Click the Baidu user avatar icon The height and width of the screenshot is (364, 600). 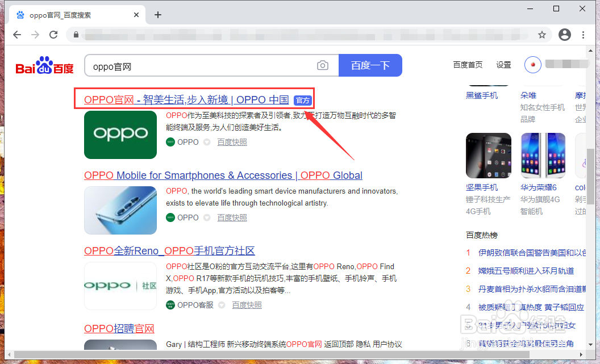[532, 65]
